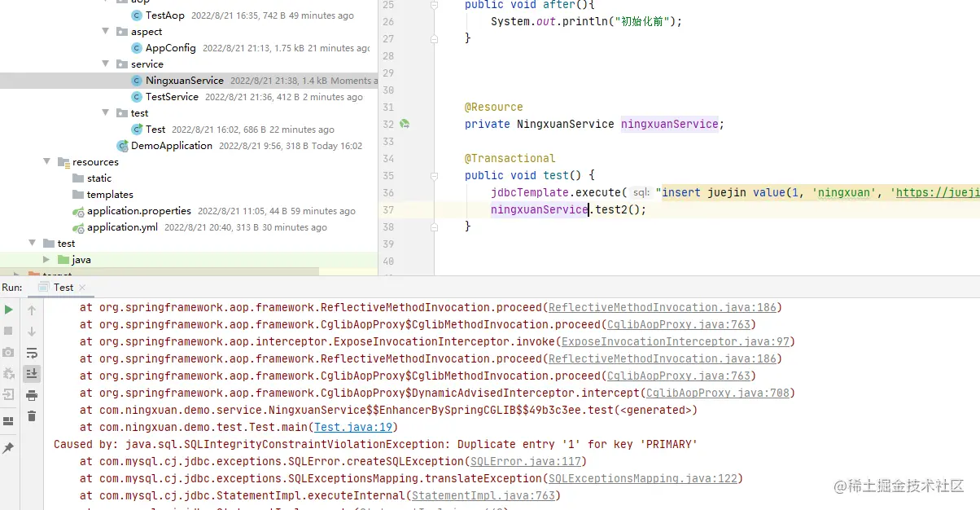980x510 pixels.
Task: Click the AppConfig class icon
Action: click(137, 48)
